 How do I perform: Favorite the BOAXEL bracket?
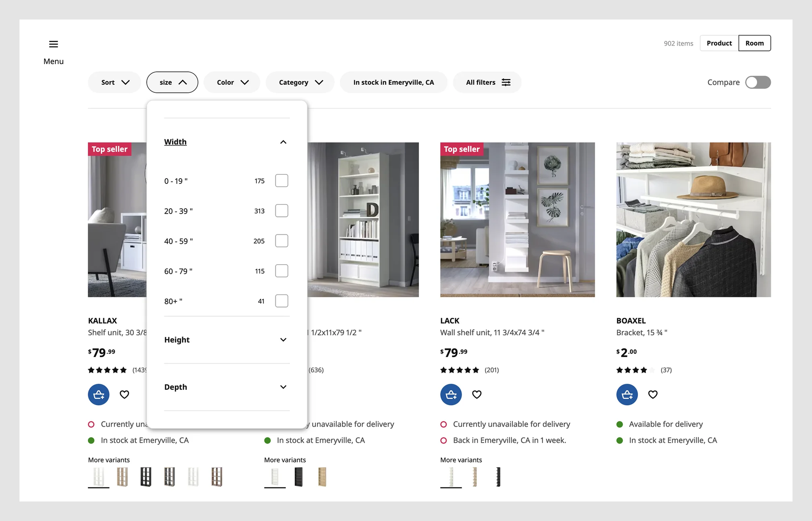653,394
